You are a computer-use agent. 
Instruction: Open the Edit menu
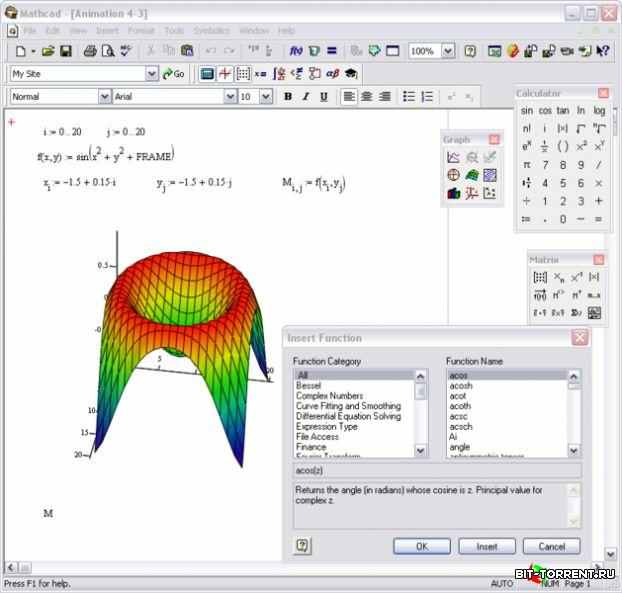coord(52,31)
